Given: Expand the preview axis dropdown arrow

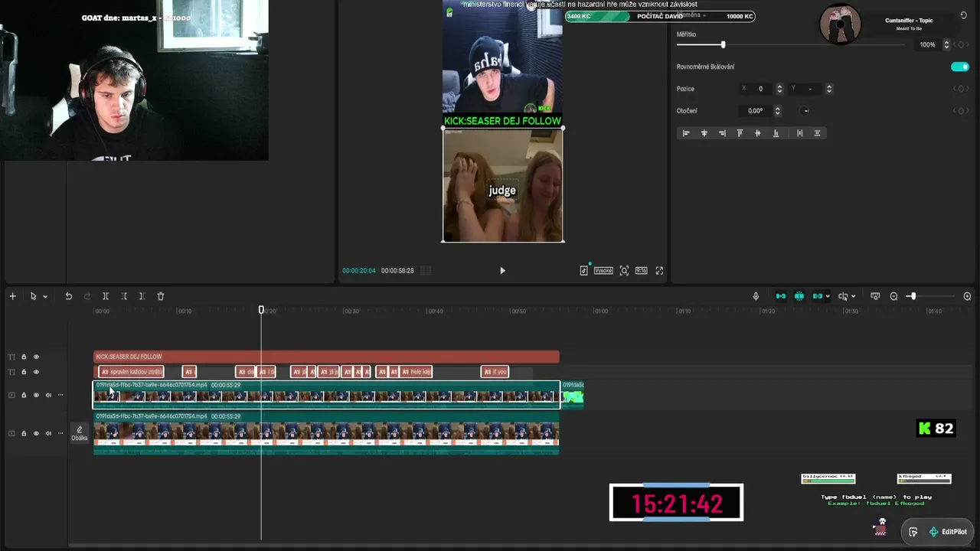Looking at the screenshot, I should (853, 296).
